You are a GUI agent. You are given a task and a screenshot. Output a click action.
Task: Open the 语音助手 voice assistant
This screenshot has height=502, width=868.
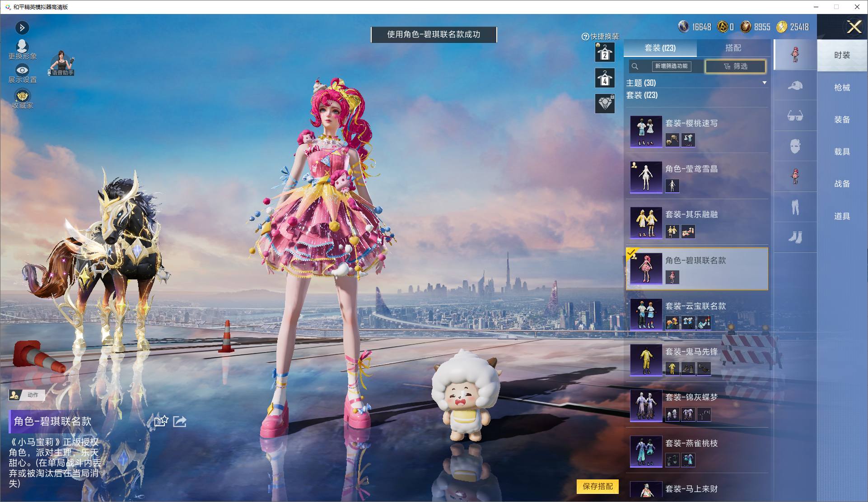click(61, 62)
